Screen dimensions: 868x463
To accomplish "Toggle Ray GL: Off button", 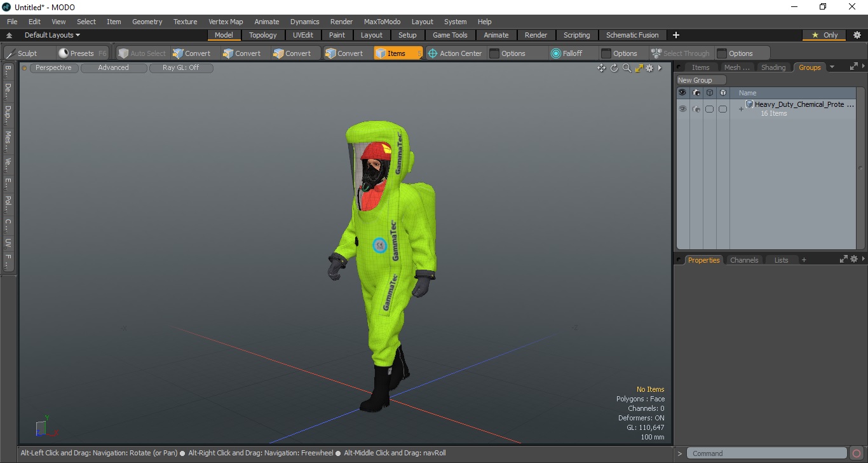I will [x=180, y=67].
